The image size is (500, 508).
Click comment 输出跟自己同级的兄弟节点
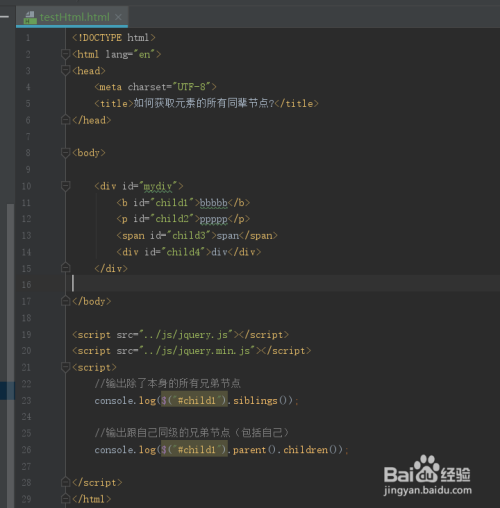tap(191, 433)
